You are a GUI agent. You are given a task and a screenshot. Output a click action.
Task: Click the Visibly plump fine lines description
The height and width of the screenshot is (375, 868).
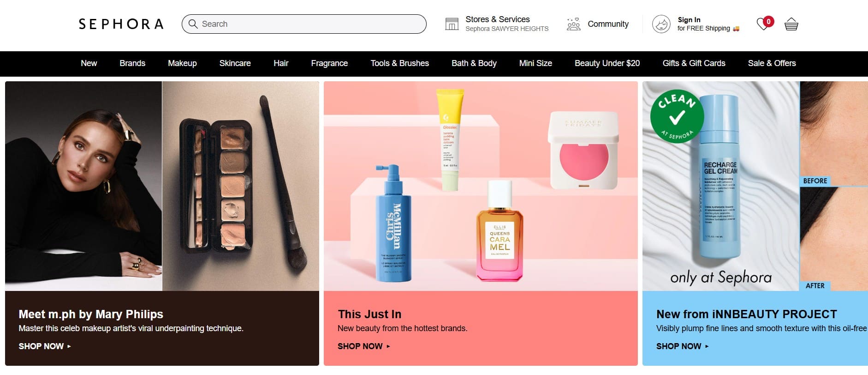762,328
